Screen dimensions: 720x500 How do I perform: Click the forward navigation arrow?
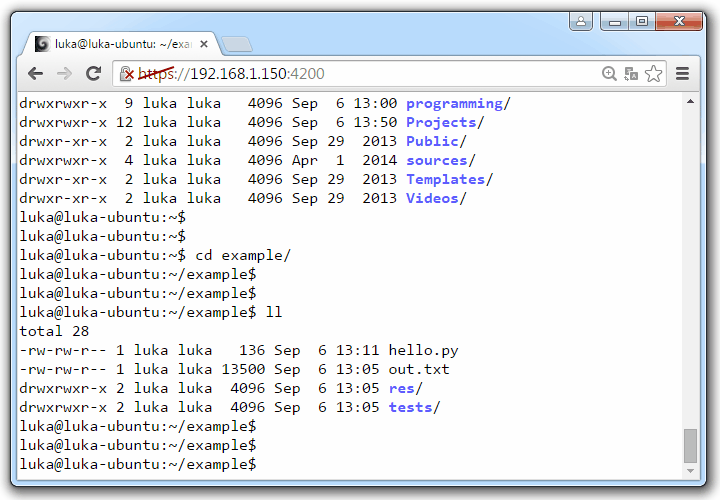click(x=64, y=73)
